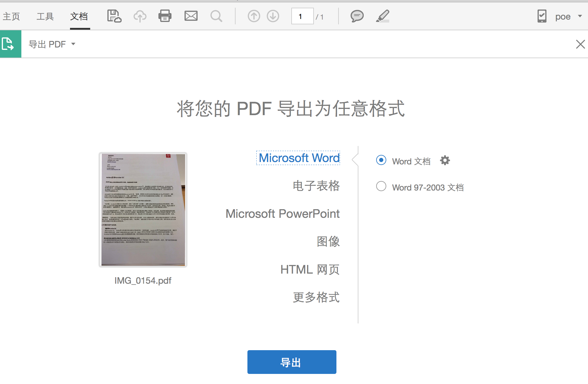
Task: Go to next page arrow
Action: (x=273, y=16)
